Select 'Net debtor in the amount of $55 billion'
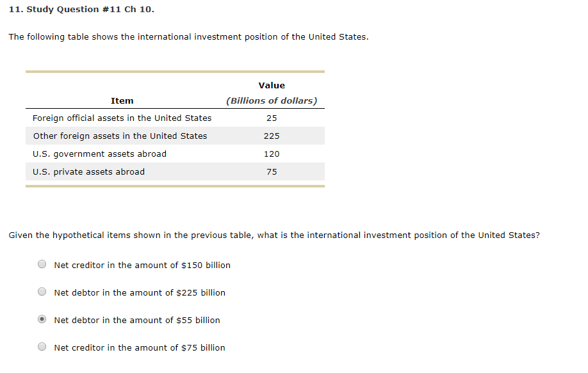This screenshot has width=588, height=373. coord(42,319)
